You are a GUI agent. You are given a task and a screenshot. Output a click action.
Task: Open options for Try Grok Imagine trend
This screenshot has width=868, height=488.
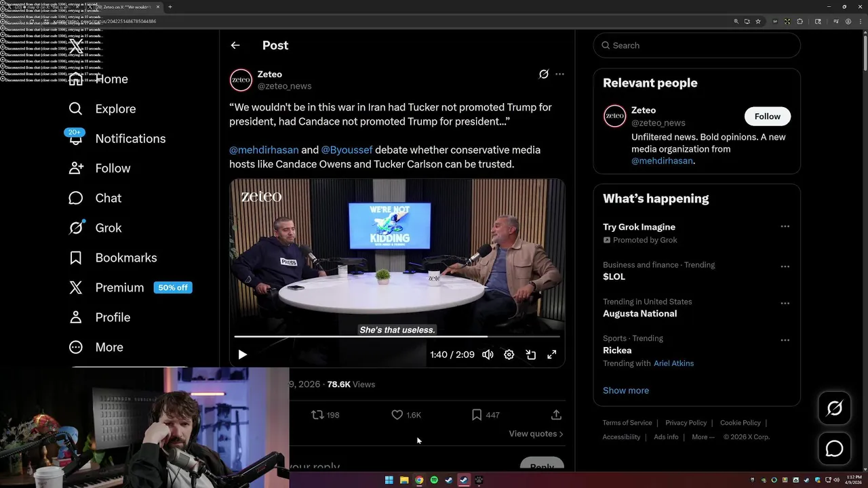785,226
